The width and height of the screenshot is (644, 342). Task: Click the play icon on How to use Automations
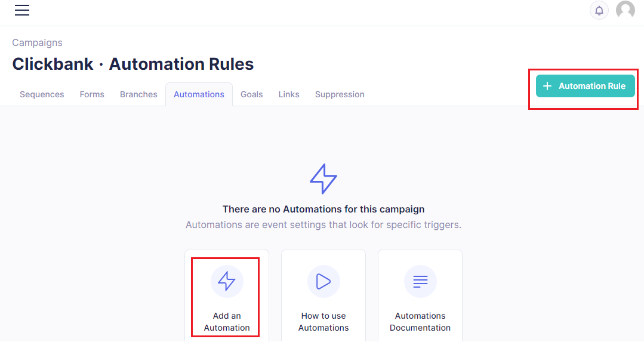323,281
